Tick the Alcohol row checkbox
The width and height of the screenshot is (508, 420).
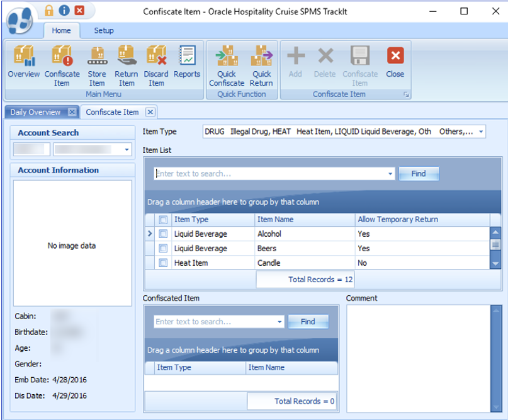(x=163, y=234)
